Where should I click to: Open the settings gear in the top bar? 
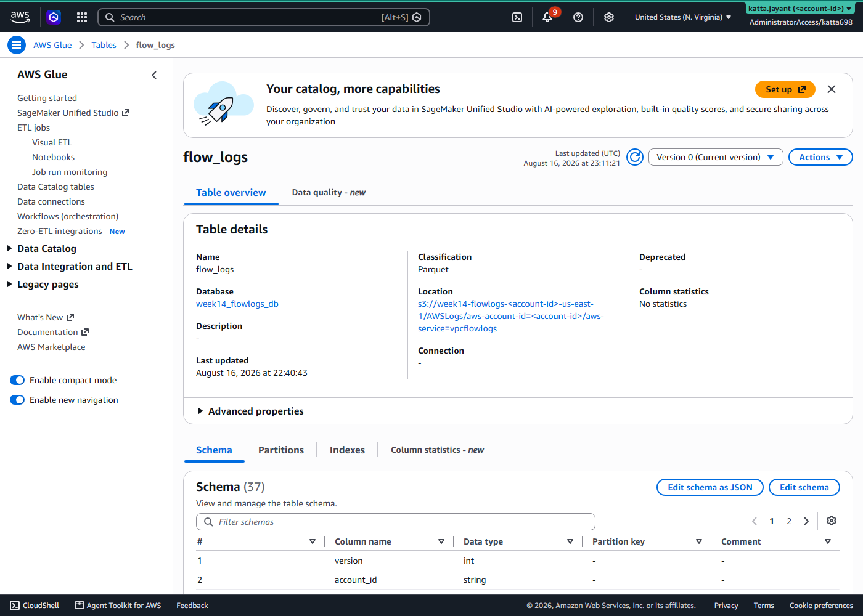point(609,17)
